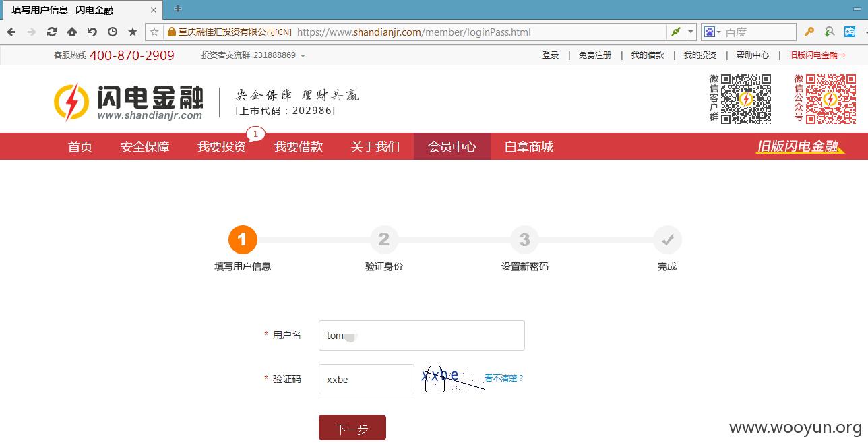Open a new tab with plus button

click(178, 9)
